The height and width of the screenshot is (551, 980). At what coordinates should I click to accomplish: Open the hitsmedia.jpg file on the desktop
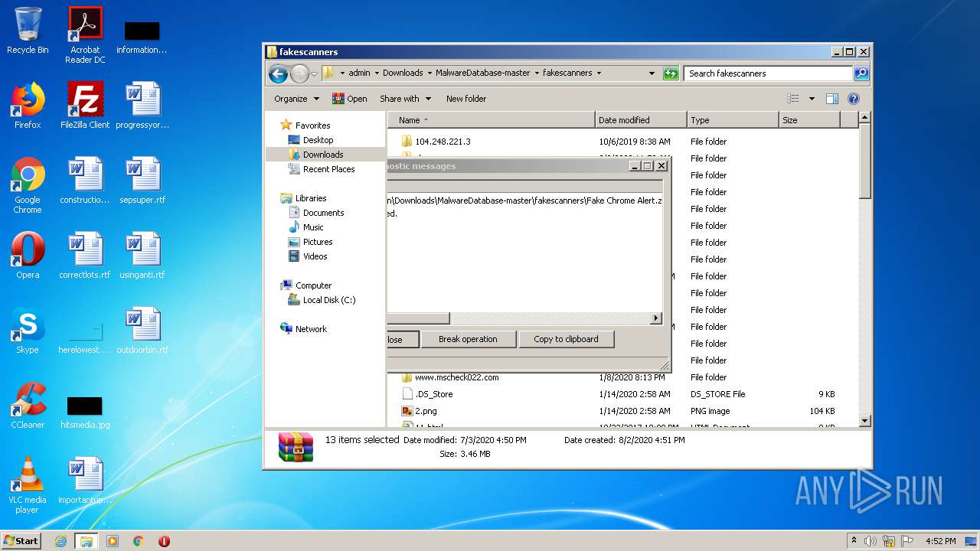85,412
